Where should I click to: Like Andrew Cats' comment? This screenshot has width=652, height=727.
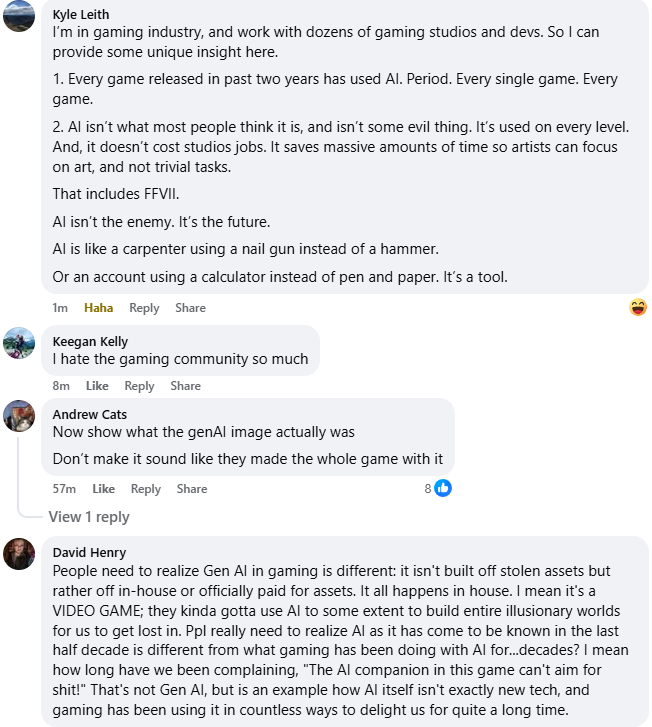coord(103,489)
